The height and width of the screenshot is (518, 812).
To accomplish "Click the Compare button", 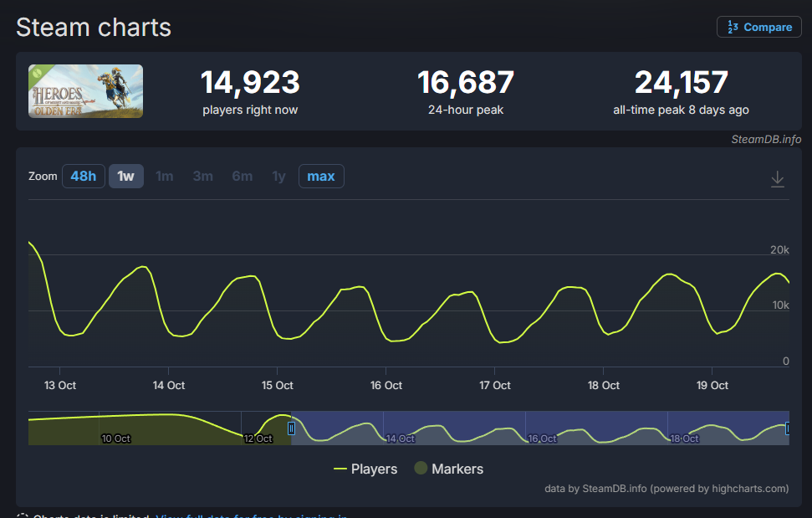I will pyautogui.click(x=758, y=27).
